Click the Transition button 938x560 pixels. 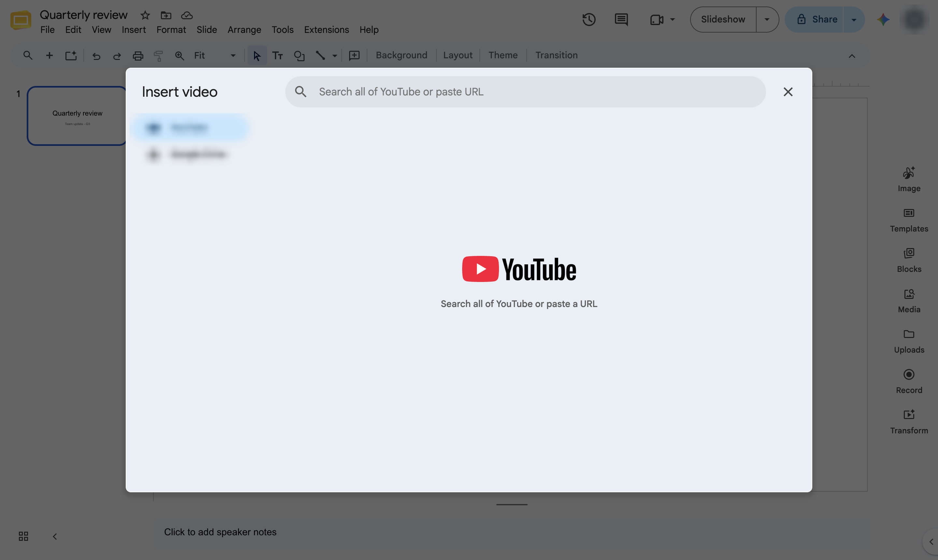[x=556, y=55]
